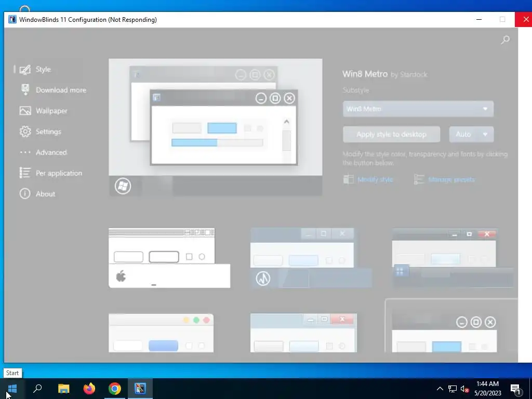
Task: Launch Firefox from taskbar
Action: point(89,389)
